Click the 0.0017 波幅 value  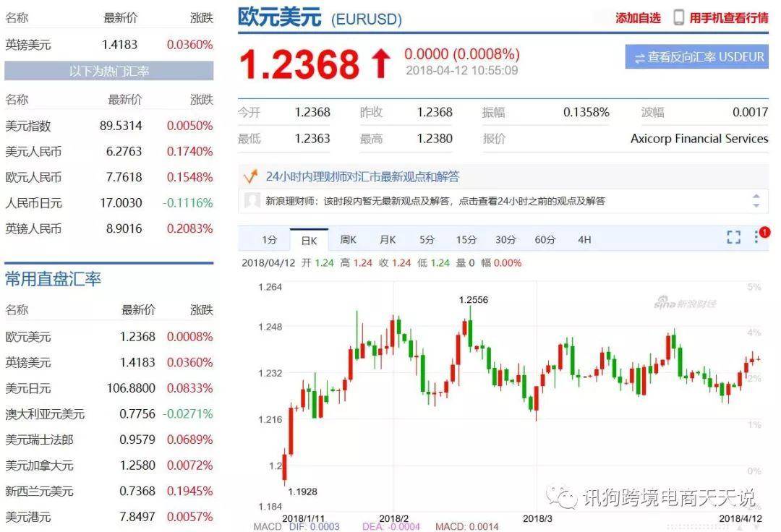pos(750,113)
